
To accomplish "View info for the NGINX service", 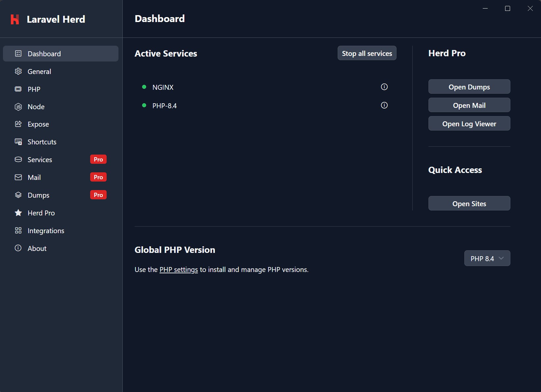I will [x=384, y=87].
